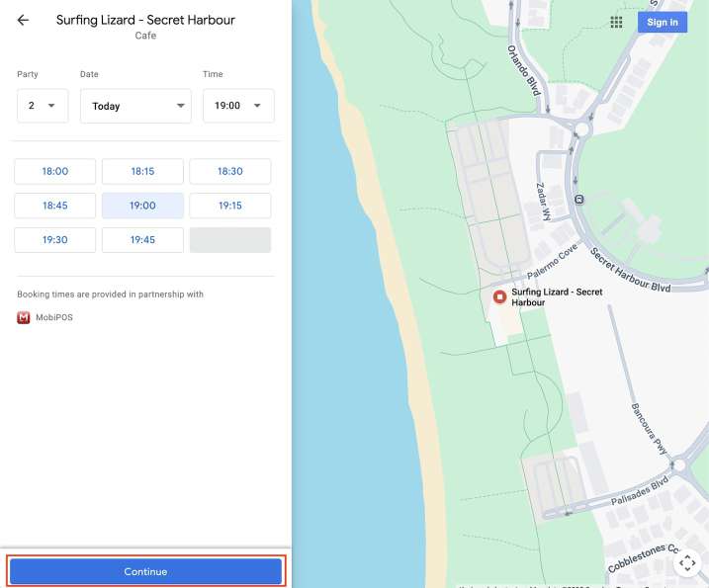The image size is (709, 588).
Task: Click the Palisades Blvd road label
Action: click(x=640, y=491)
